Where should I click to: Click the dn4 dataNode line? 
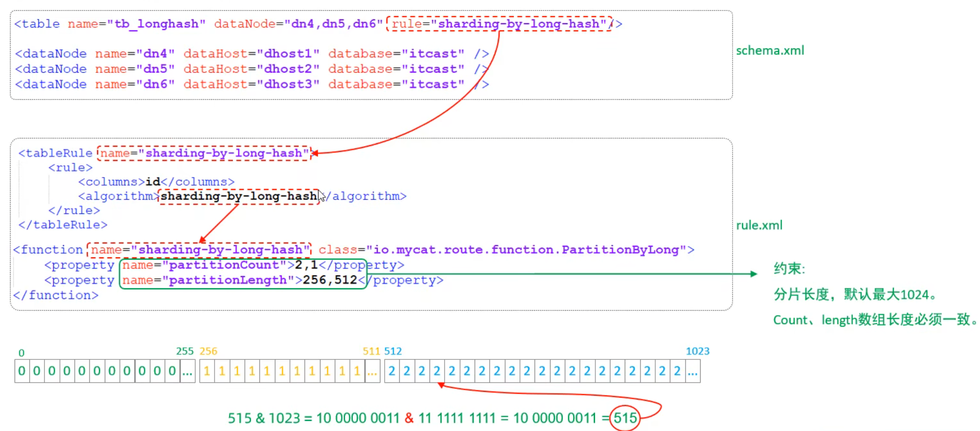coord(251,54)
